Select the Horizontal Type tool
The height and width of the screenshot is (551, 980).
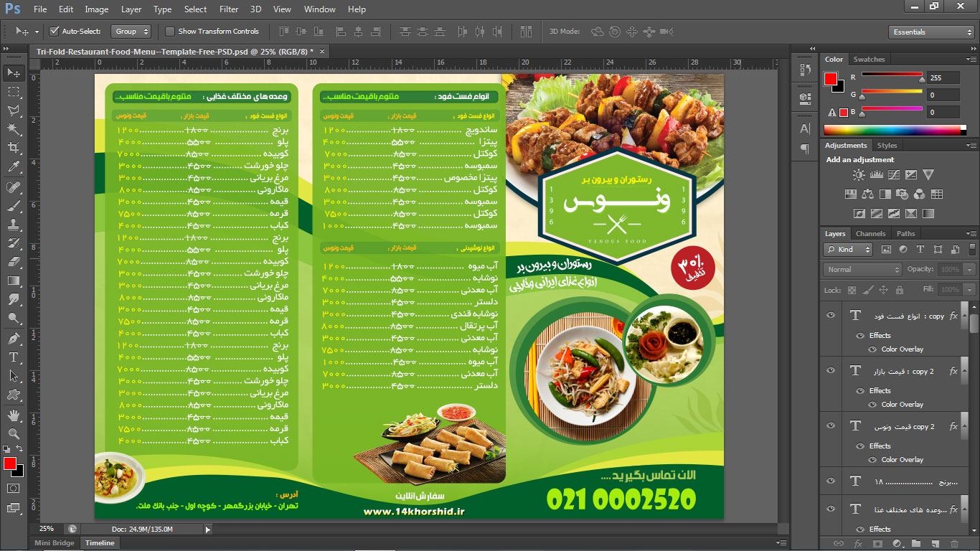coord(13,357)
